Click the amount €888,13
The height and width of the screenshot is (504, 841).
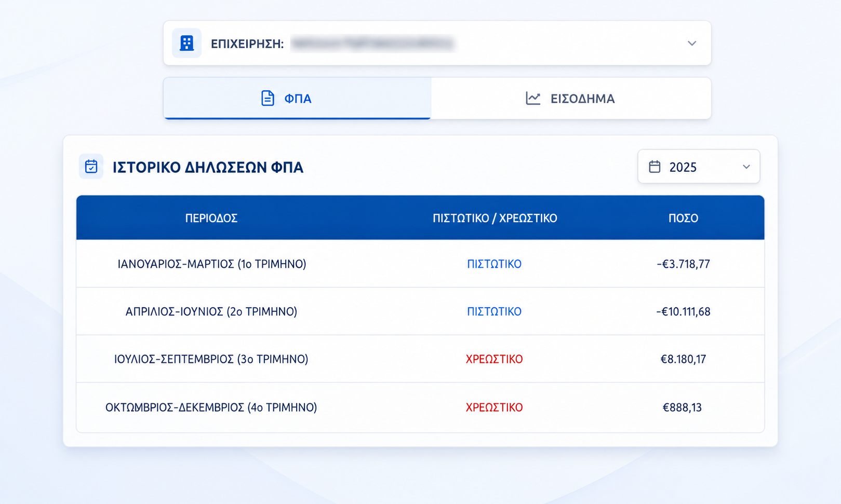682,407
